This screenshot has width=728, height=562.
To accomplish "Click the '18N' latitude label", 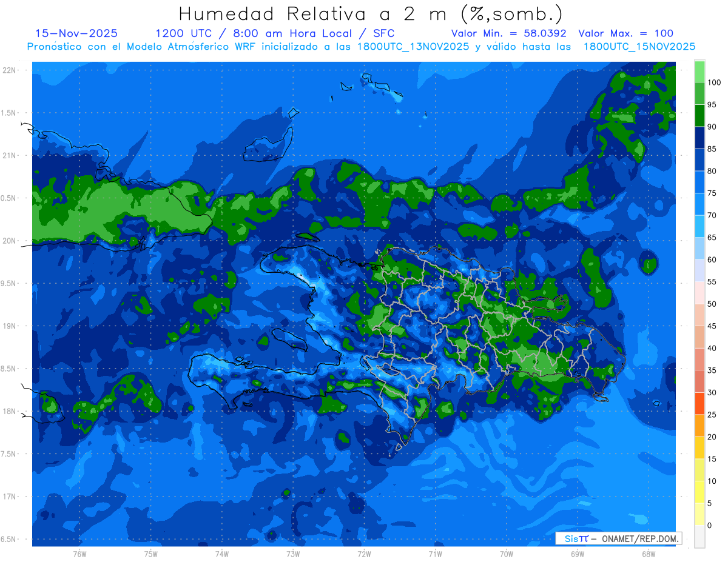I will point(9,412).
